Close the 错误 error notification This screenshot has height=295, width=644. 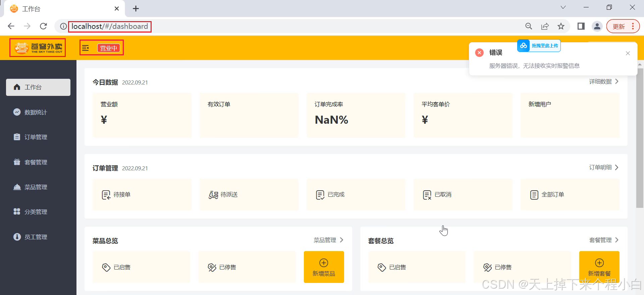pos(628,53)
